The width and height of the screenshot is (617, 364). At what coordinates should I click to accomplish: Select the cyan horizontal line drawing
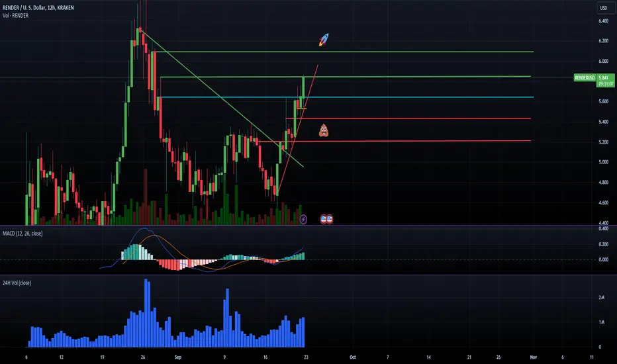346,97
